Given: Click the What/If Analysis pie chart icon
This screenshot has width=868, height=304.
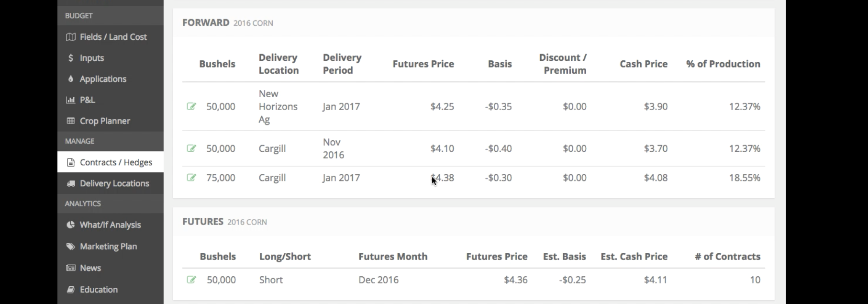Looking at the screenshot, I should click(70, 225).
